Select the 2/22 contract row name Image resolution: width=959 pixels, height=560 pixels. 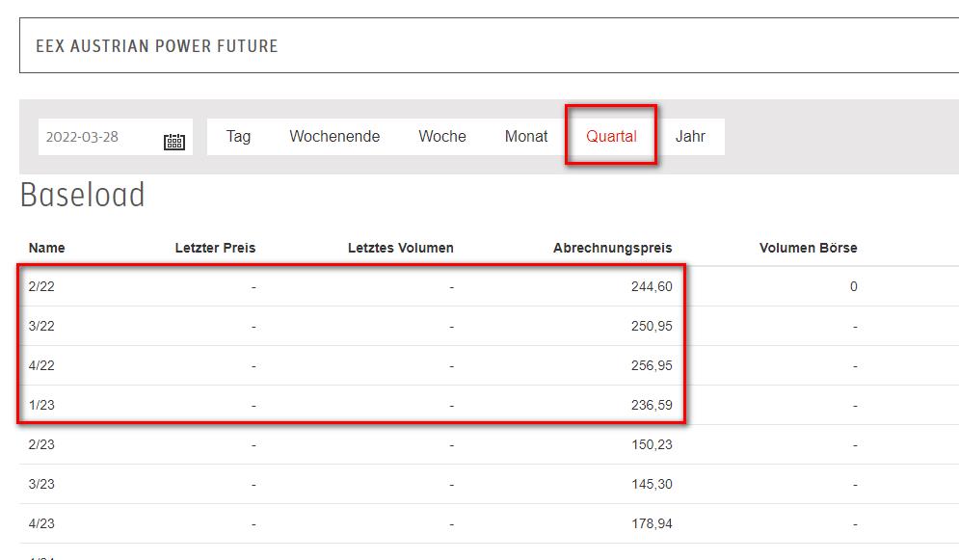point(41,286)
